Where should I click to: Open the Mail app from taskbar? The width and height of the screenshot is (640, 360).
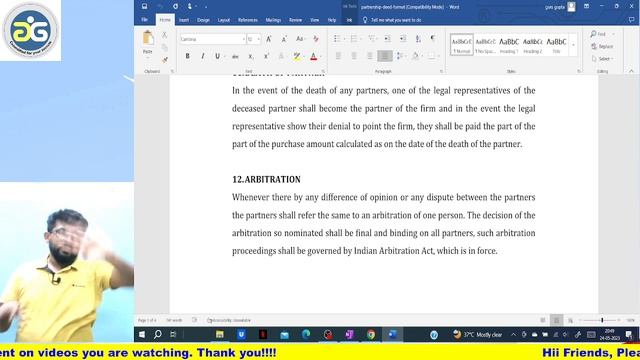[284, 335]
